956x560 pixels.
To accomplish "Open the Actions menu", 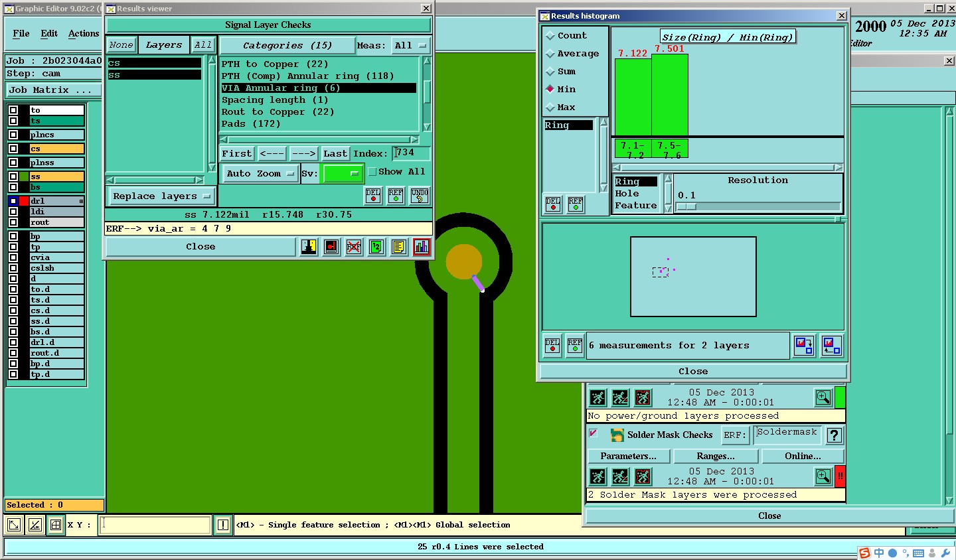I will pos(84,33).
